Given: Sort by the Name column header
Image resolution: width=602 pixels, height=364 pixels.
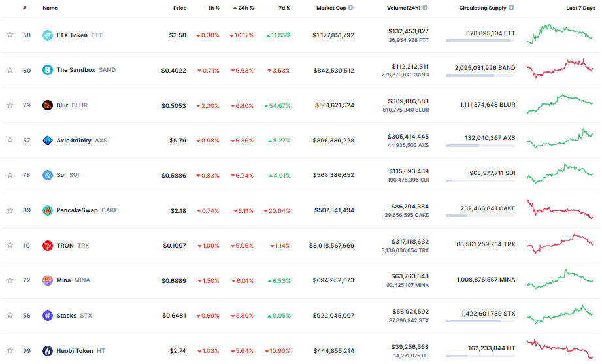Looking at the screenshot, I should (x=50, y=8).
